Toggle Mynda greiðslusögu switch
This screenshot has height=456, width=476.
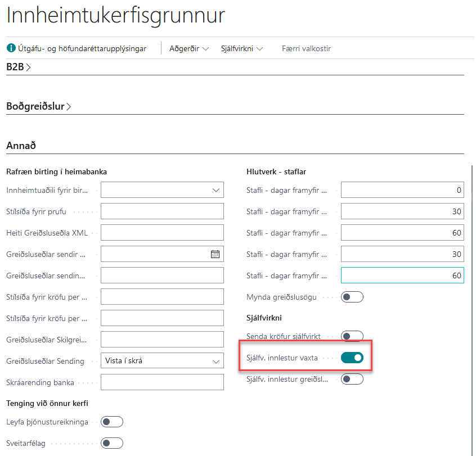coord(352,297)
